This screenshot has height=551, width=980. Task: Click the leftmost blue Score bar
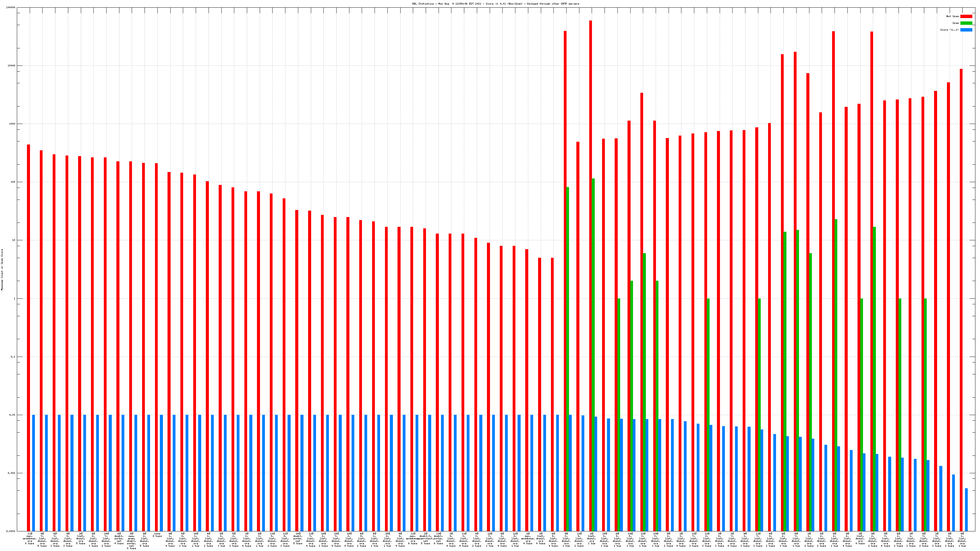click(33, 473)
